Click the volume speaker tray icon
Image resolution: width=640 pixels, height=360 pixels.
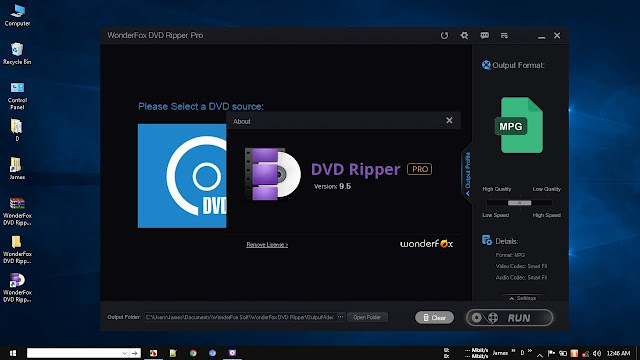pos(597,353)
